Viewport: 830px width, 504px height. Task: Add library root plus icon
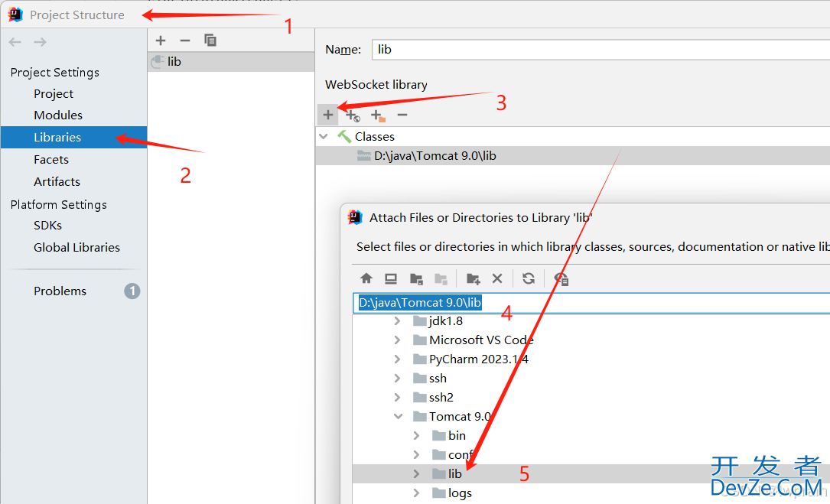(328, 115)
